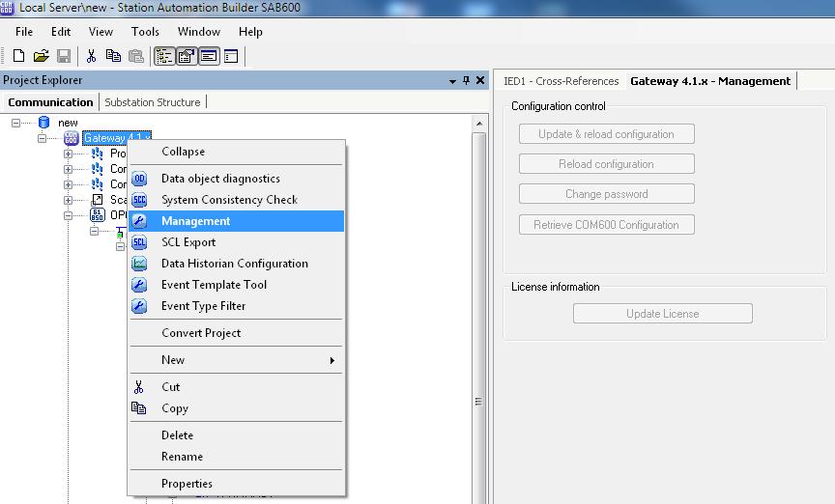This screenshot has width=835, height=504.
Task: Open the Project Explorer panel options dropdown arrow
Action: pos(452,81)
